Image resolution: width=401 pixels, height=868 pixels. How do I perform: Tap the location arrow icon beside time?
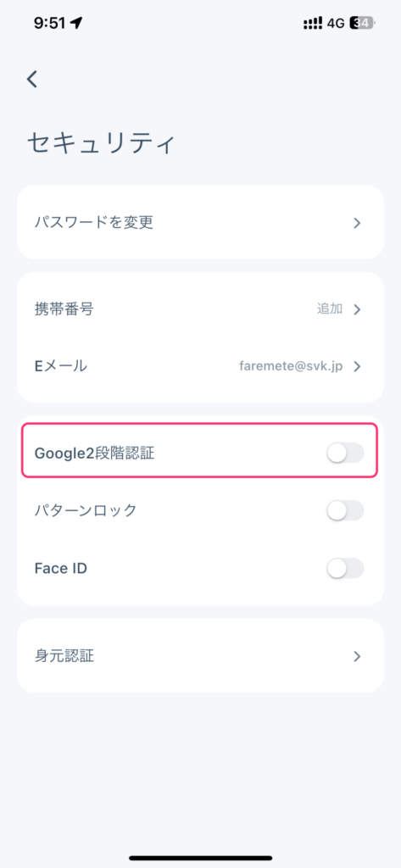76,23
